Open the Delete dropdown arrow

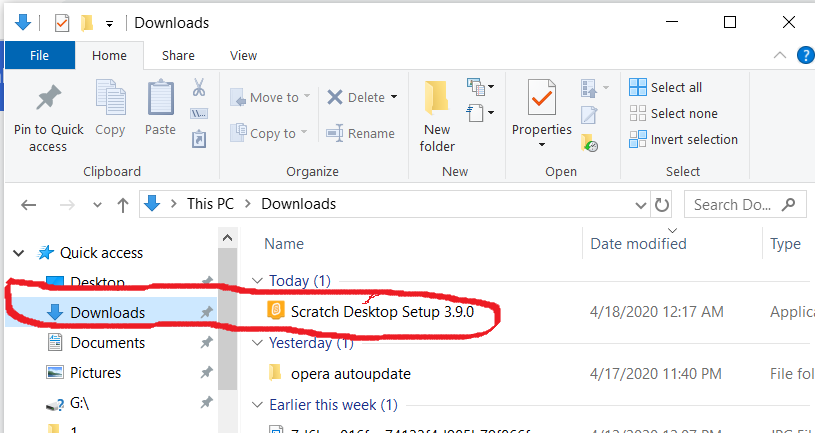click(x=394, y=97)
